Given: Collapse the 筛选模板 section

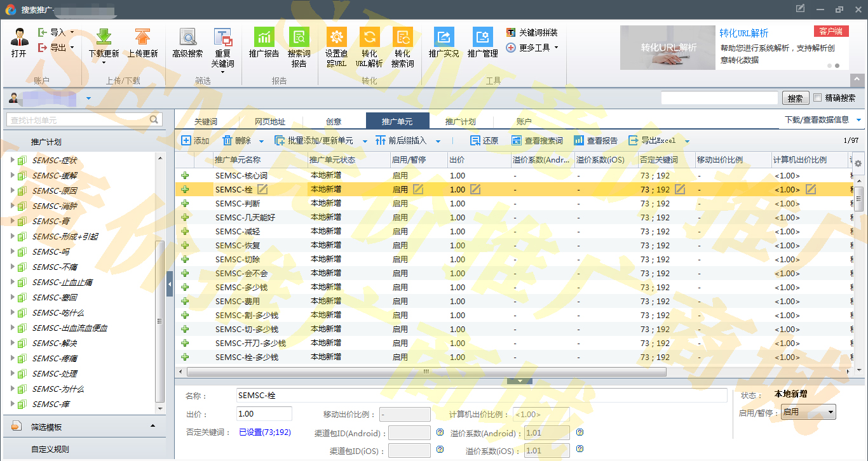Looking at the screenshot, I should pos(153,426).
